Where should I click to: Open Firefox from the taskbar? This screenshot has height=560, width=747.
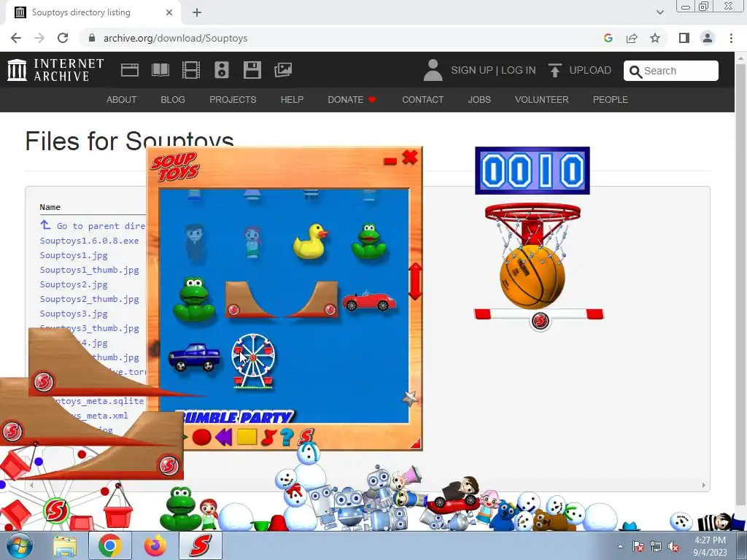click(155, 545)
